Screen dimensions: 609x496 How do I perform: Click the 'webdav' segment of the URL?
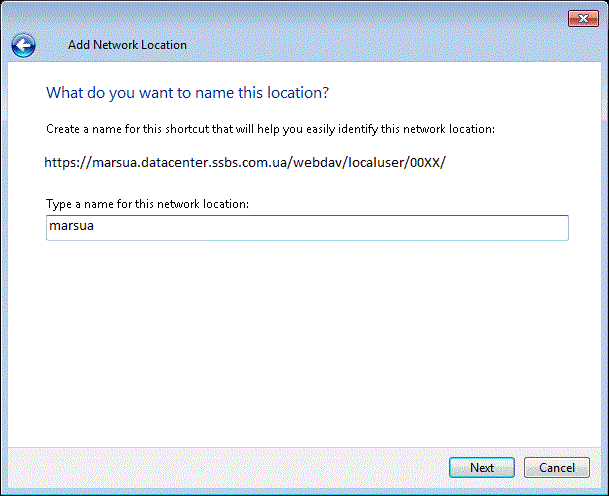point(317,162)
